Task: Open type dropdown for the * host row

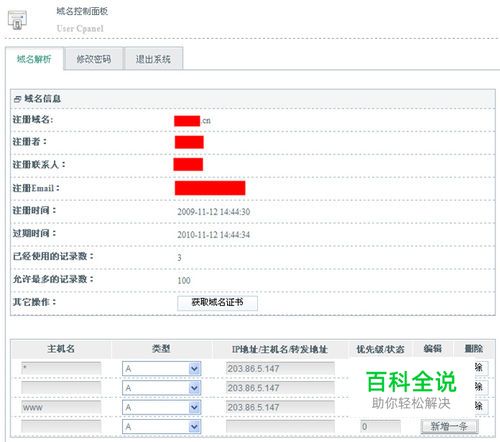Action: [x=161, y=369]
